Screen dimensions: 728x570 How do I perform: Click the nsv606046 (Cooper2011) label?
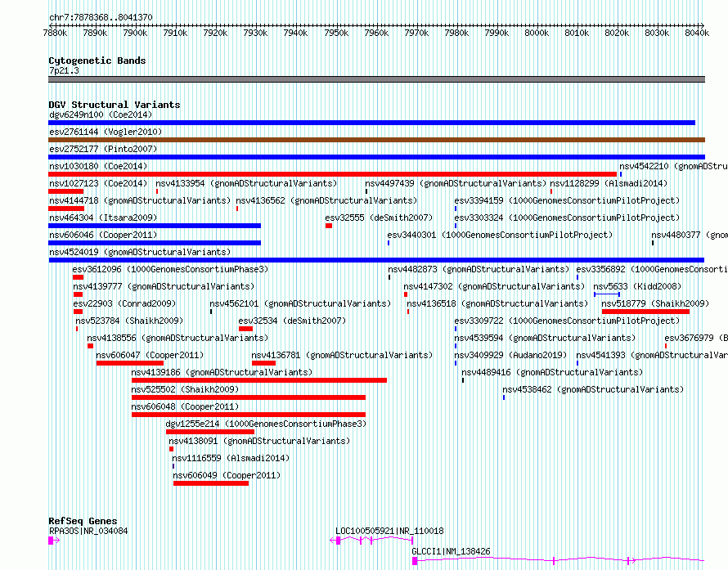tap(103, 235)
